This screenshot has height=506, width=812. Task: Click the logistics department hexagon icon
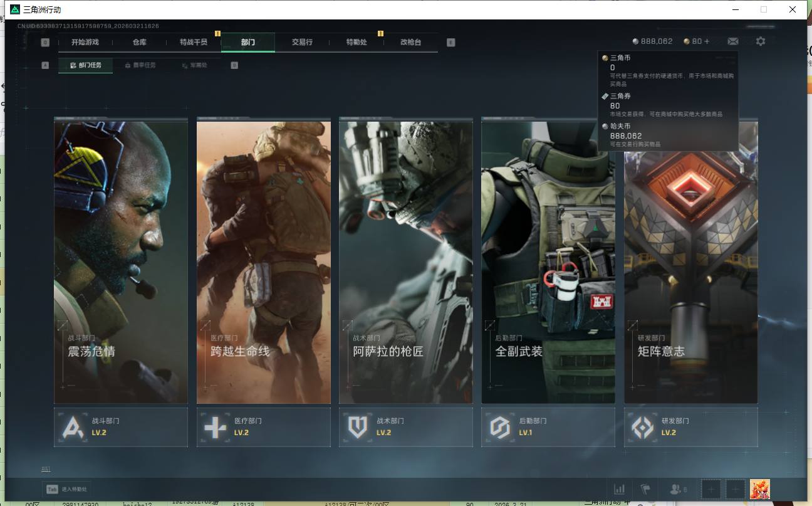[500, 428]
